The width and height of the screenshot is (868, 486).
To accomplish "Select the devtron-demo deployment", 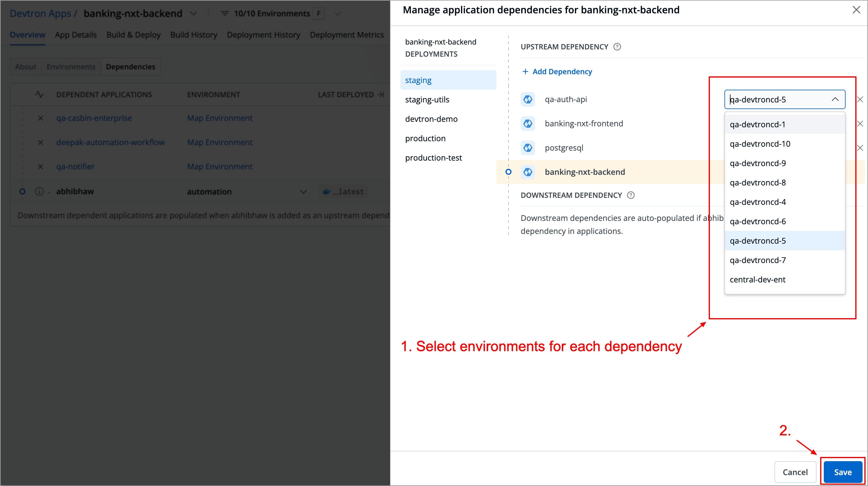I will tap(448, 119).
